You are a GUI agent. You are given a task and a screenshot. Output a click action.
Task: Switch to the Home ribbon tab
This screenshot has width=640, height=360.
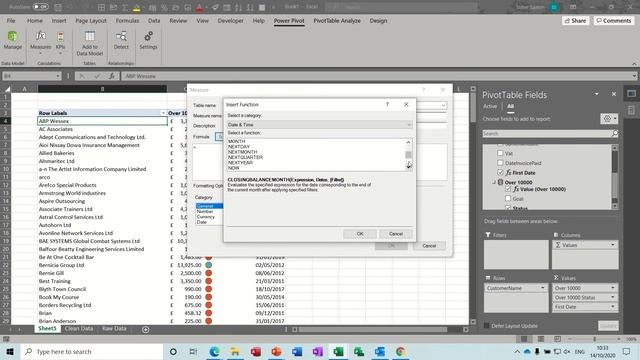point(35,20)
